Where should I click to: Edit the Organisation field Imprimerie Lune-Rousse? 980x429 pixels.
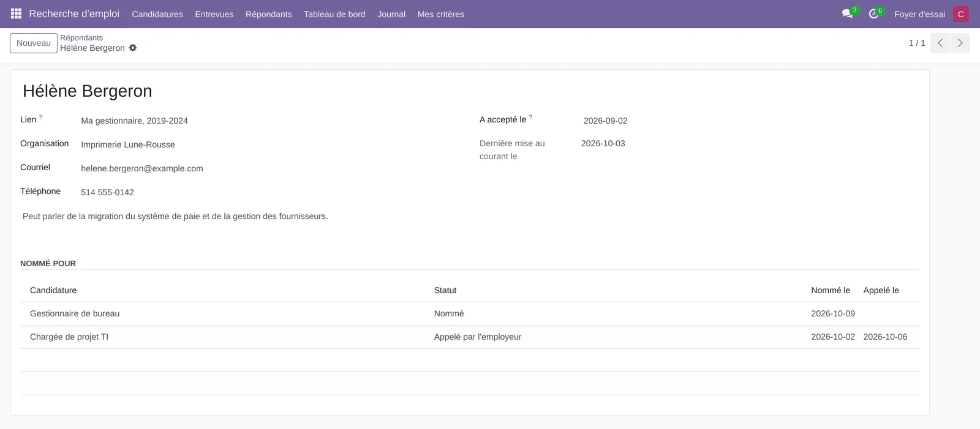[270, 144]
